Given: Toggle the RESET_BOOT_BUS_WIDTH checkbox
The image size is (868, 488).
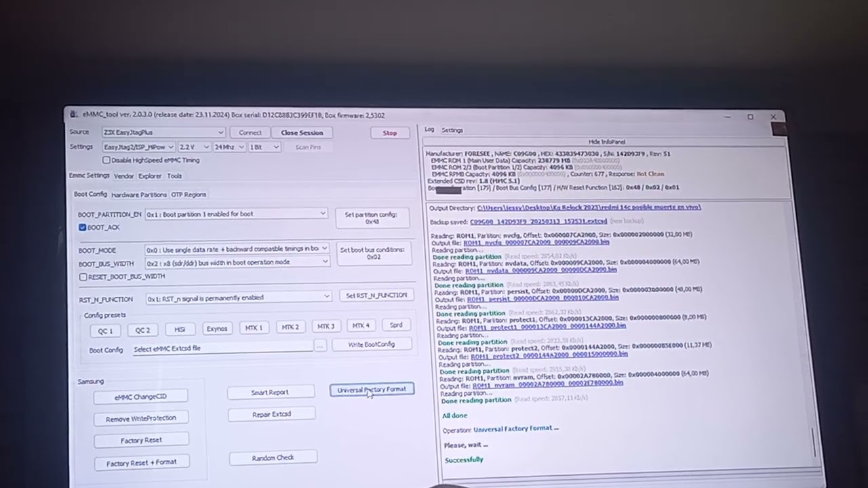Looking at the screenshot, I should pos(83,277).
